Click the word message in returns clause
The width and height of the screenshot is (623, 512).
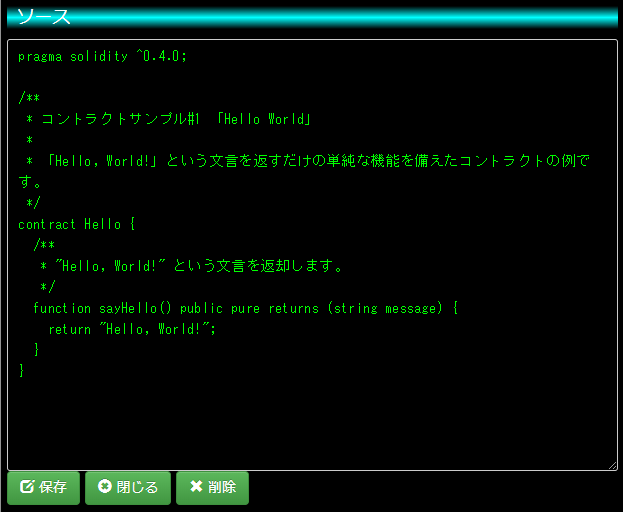[411, 308]
